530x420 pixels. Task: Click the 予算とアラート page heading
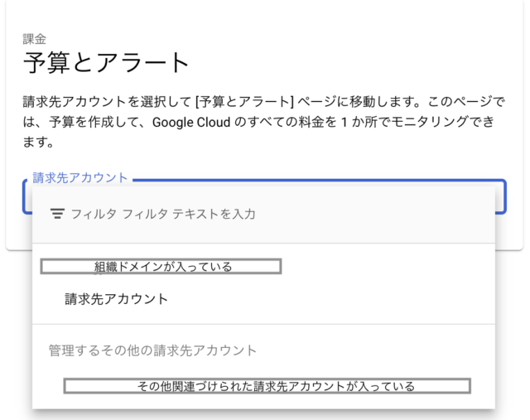tap(106, 62)
